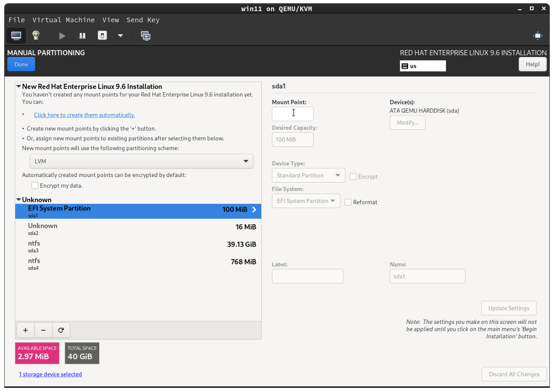The height and width of the screenshot is (392, 554).
Task: Click Update Settings
Action: (x=509, y=308)
